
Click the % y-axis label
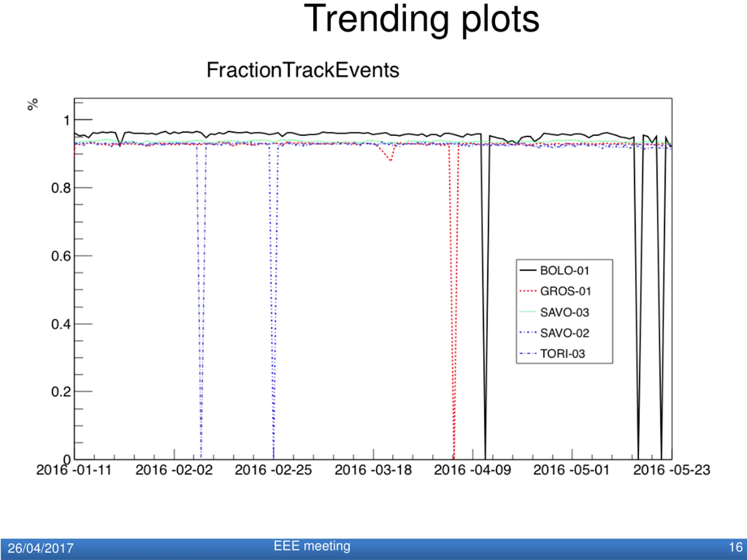[x=33, y=105]
